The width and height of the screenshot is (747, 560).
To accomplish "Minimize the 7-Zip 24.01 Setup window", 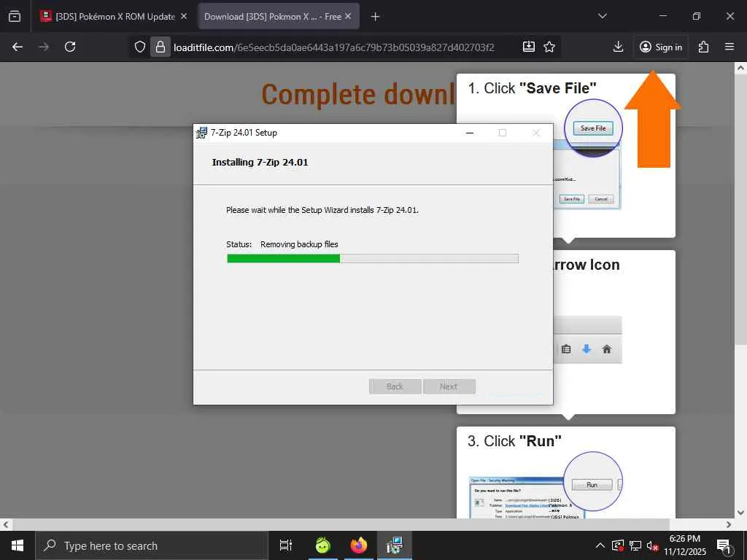I will click(470, 133).
